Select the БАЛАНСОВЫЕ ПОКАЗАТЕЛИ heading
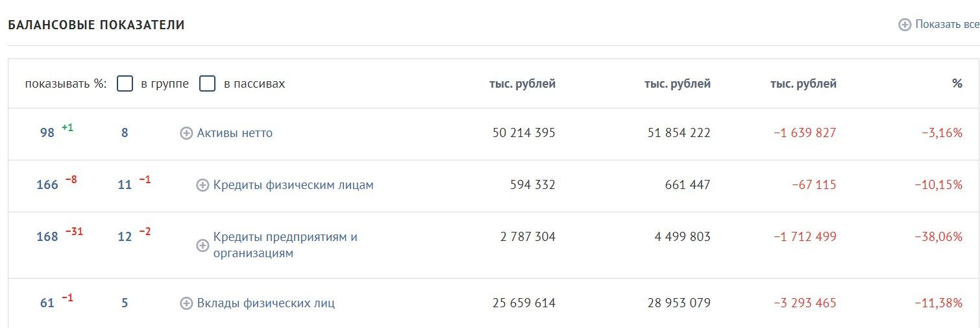 [x=96, y=25]
